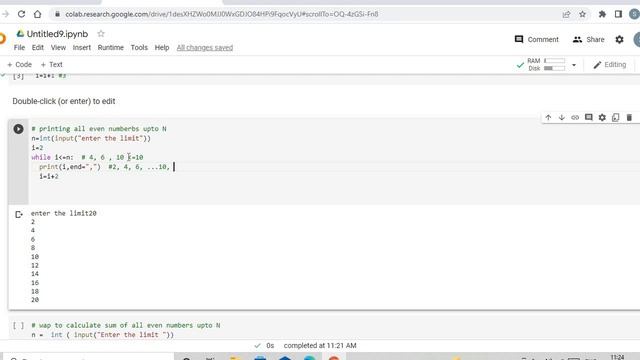This screenshot has height=360, width=640.
Task: Go forward in browser history
Action: (x=5, y=14)
